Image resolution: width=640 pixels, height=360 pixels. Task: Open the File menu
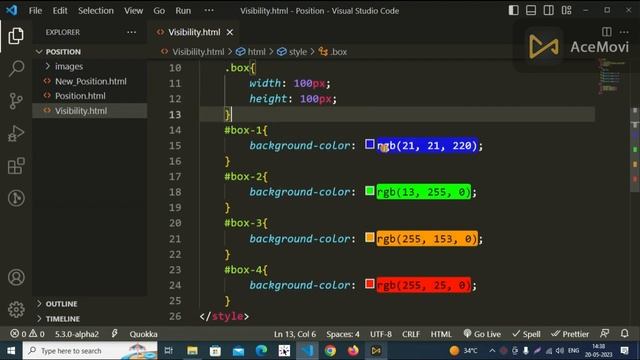35,11
